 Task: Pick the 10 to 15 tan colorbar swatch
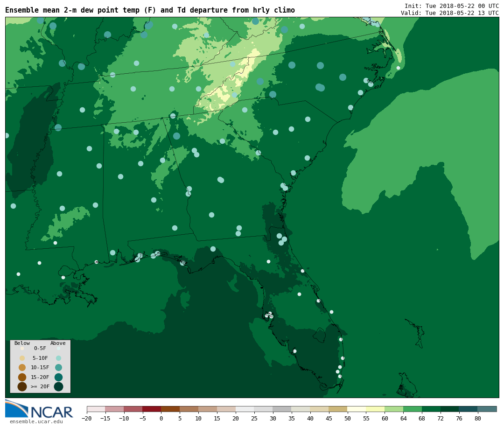pos(208,409)
